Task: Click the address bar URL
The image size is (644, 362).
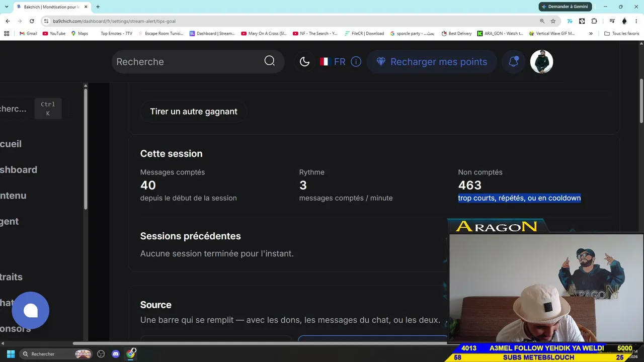Action: coord(114,21)
